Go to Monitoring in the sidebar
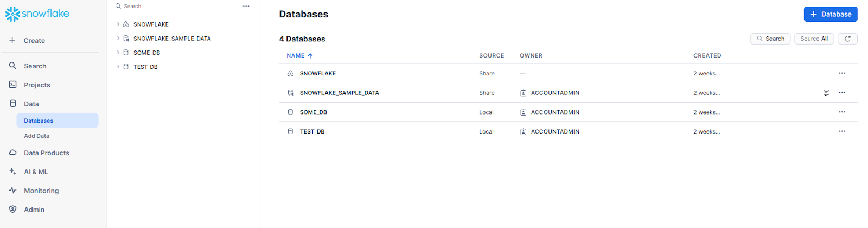Viewport: 868px width, 228px height. [41, 191]
